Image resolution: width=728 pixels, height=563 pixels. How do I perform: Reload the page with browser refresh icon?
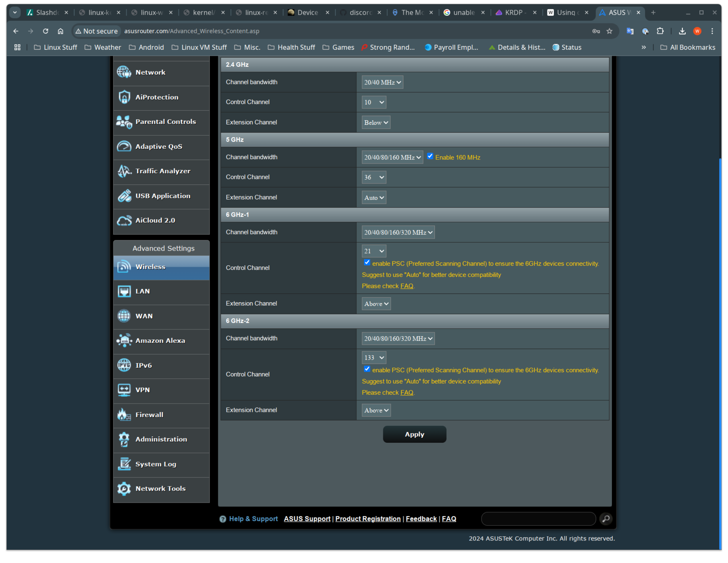46,31
